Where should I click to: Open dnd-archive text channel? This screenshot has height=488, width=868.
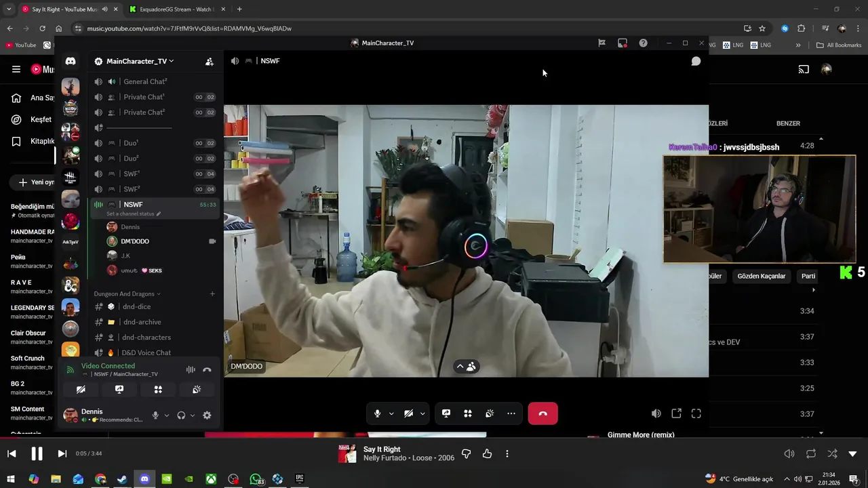[x=155, y=322]
